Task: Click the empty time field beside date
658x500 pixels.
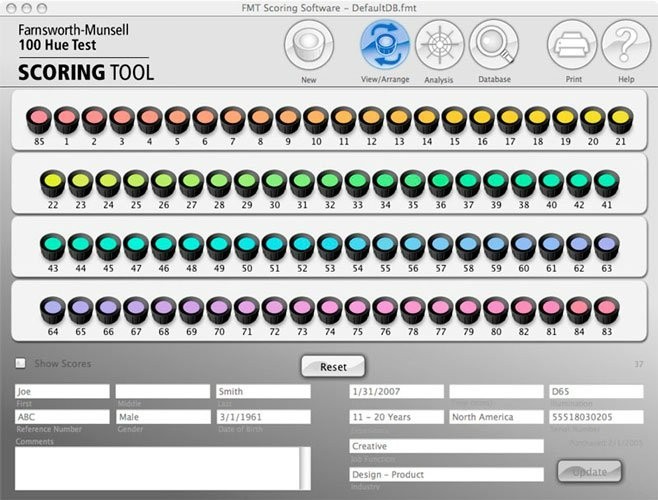Action: click(x=496, y=391)
